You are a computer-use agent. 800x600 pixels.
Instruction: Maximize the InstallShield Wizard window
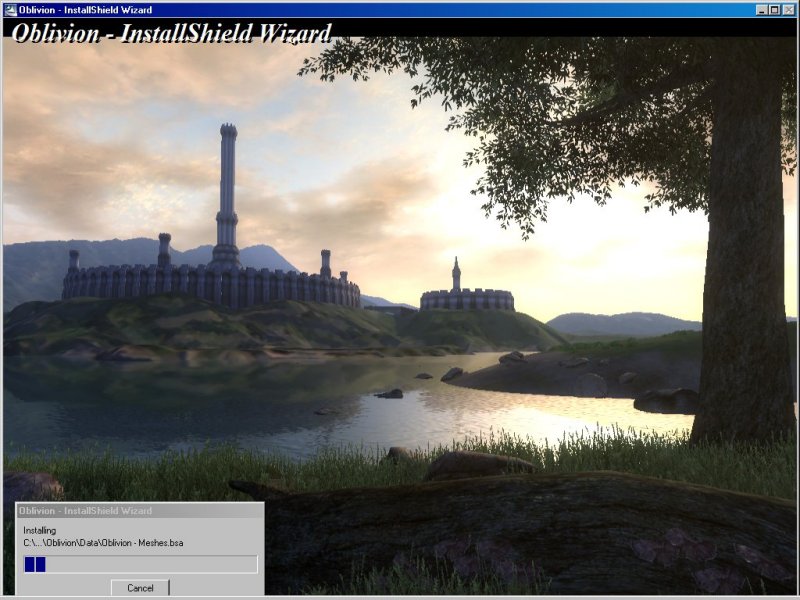[x=774, y=10]
